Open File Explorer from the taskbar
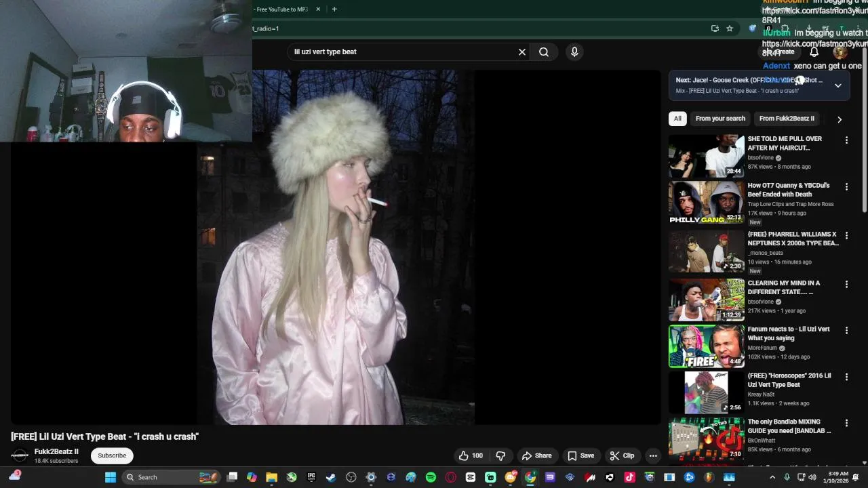 [x=271, y=477]
